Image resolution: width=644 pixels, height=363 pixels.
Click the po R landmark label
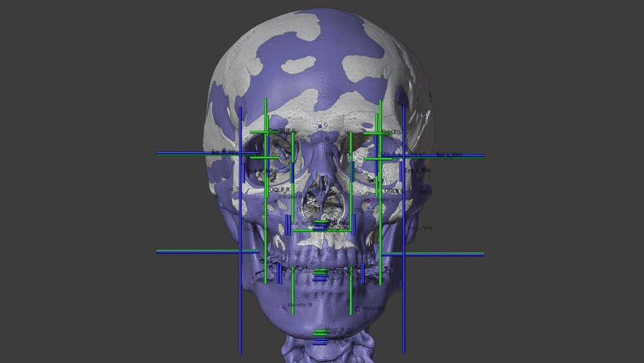click(x=233, y=190)
